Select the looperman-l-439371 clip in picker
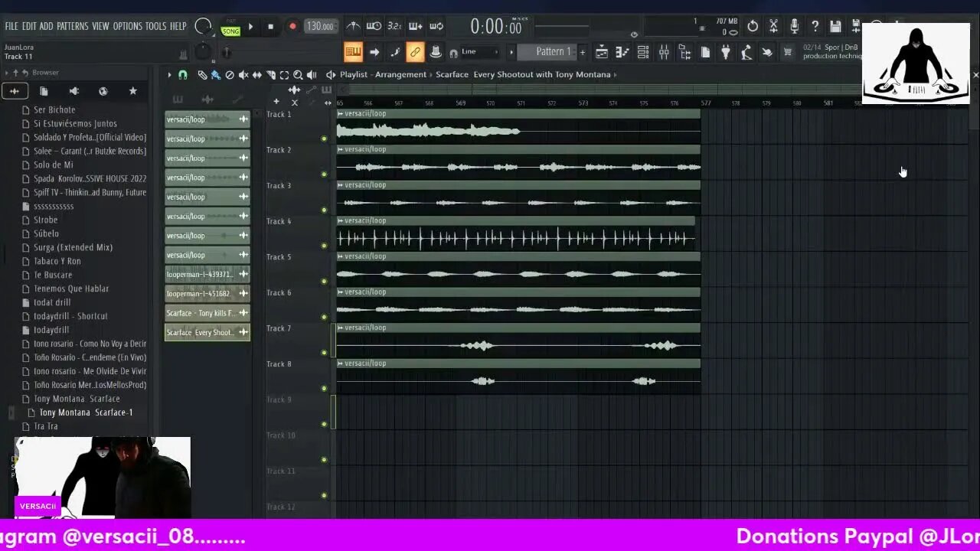Image resolution: width=980 pixels, height=551 pixels. (207, 274)
